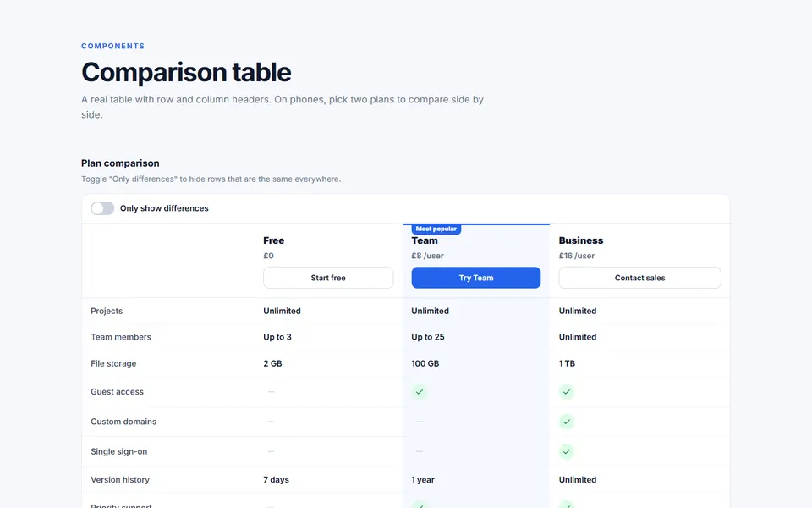Click Guest access checkmark in Business column
The width and height of the screenshot is (812, 508).
pyautogui.click(x=567, y=392)
